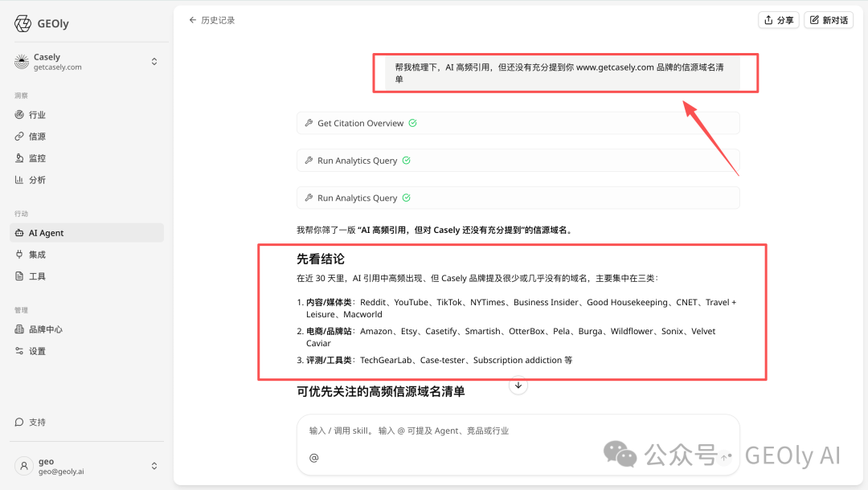This screenshot has width=868, height=490.
Task: Click the @ mention icon
Action: 314,457
